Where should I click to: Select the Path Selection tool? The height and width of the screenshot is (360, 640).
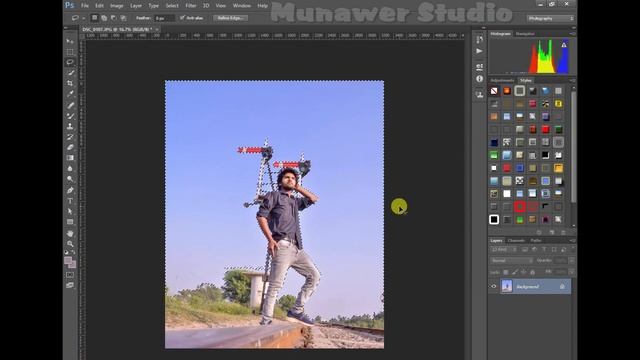(70, 211)
